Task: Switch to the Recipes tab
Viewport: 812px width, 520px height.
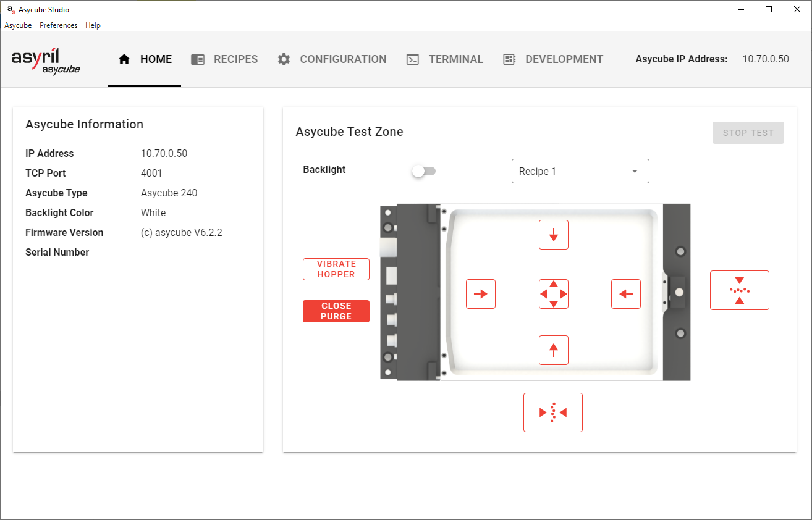Action: point(224,59)
